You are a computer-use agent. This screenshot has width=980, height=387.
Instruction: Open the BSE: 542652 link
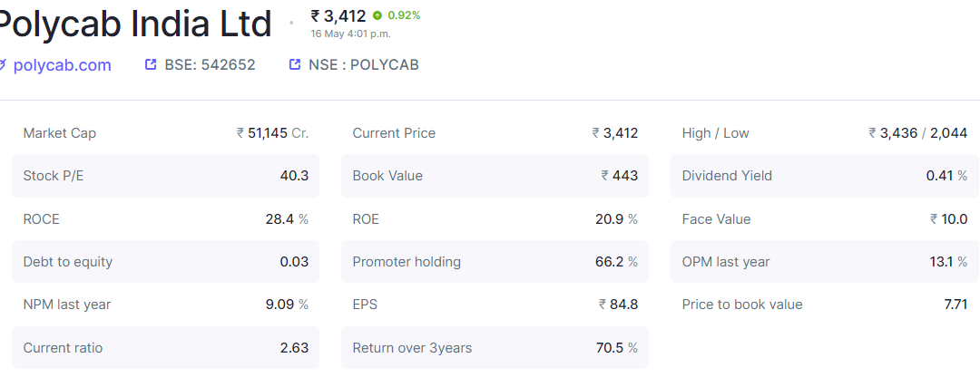210,65
